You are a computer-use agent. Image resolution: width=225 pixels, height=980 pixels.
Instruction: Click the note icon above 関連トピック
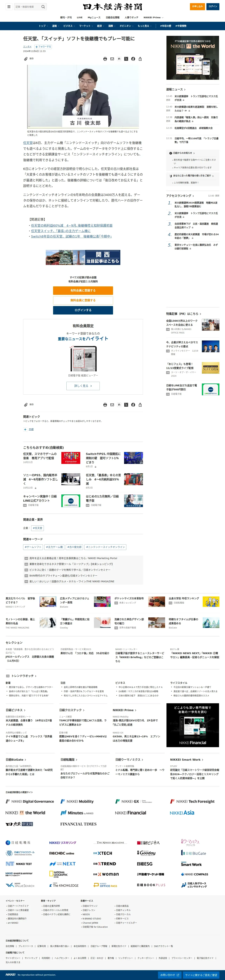coord(119,405)
